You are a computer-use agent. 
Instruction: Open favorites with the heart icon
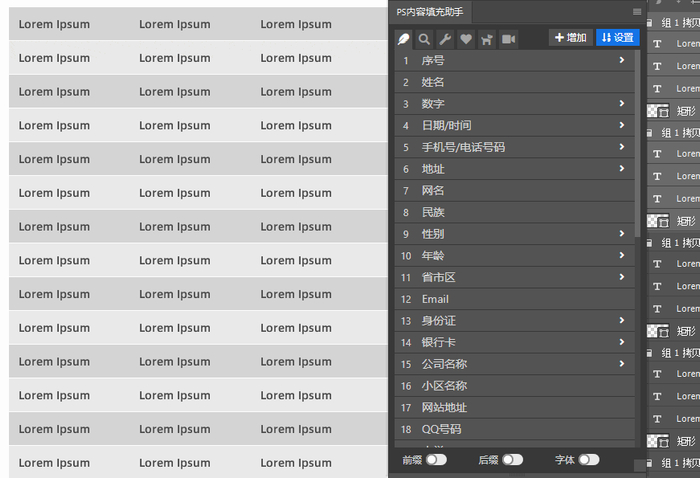466,39
